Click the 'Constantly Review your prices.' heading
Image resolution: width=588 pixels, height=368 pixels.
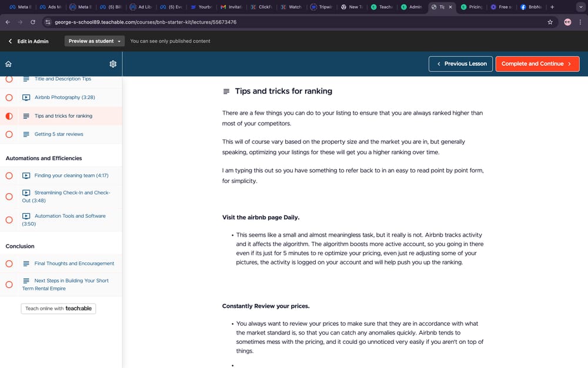pos(266,306)
